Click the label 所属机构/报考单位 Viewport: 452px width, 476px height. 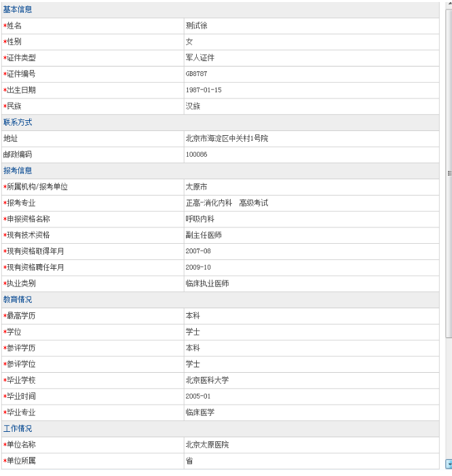[37, 187]
